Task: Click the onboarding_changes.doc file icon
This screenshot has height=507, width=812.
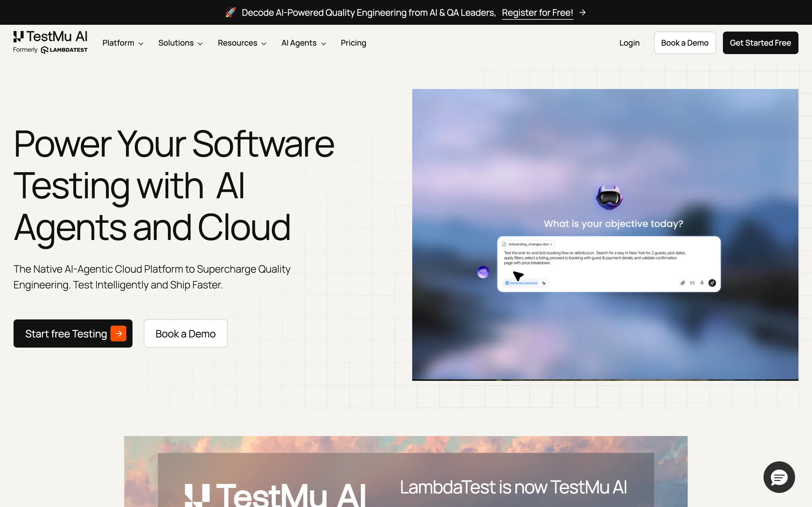Action: point(504,244)
